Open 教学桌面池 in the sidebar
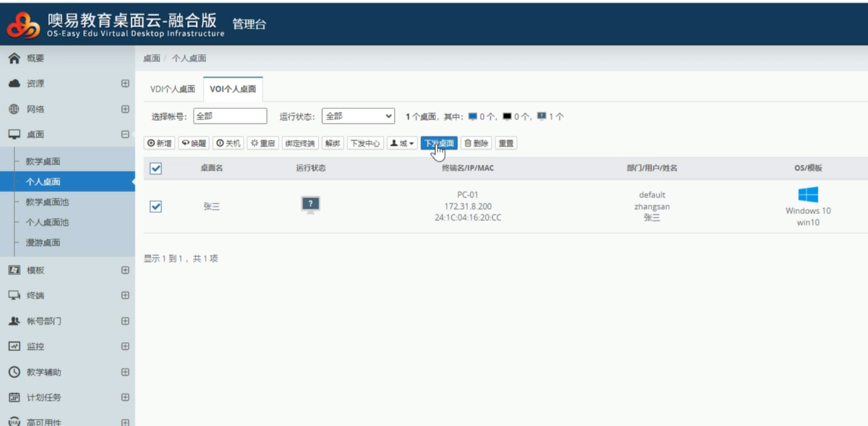Image resolution: width=868 pixels, height=426 pixels. 47,202
